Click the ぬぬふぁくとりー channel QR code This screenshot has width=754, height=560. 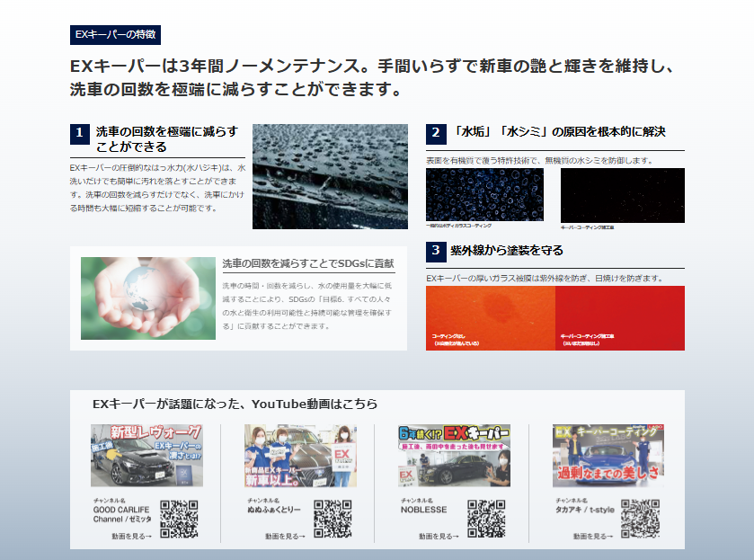(x=333, y=519)
